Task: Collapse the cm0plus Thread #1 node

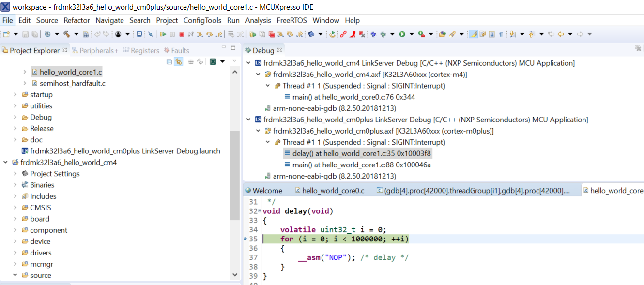Action: pyautogui.click(x=268, y=142)
